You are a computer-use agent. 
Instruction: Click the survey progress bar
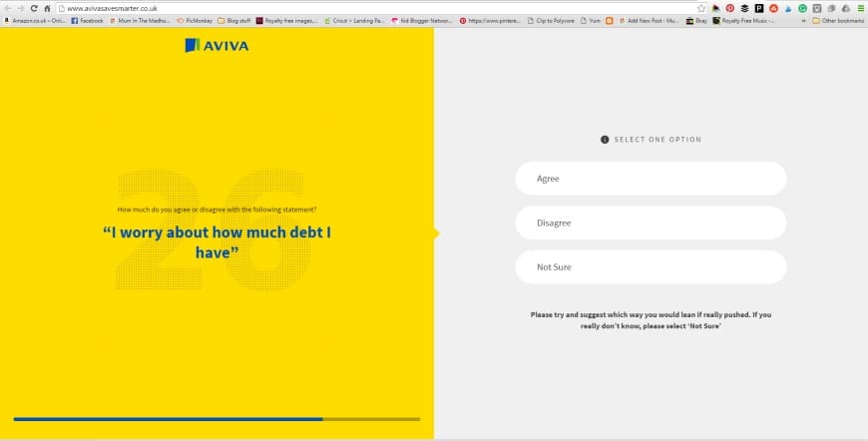tap(217, 419)
